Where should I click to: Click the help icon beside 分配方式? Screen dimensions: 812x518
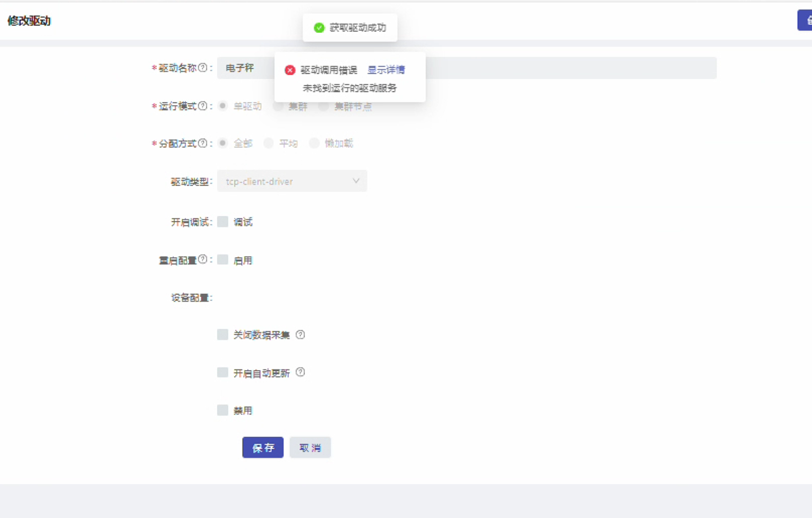pyautogui.click(x=203, y=143)
